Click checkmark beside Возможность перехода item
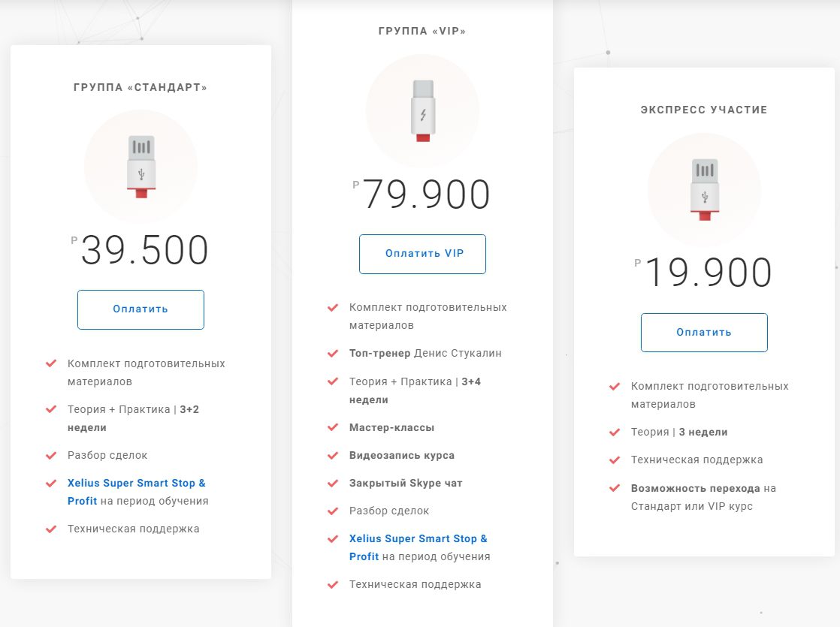The height and width of the screenshot is (627, 840). pyautogui.click(x=615, y=488)
